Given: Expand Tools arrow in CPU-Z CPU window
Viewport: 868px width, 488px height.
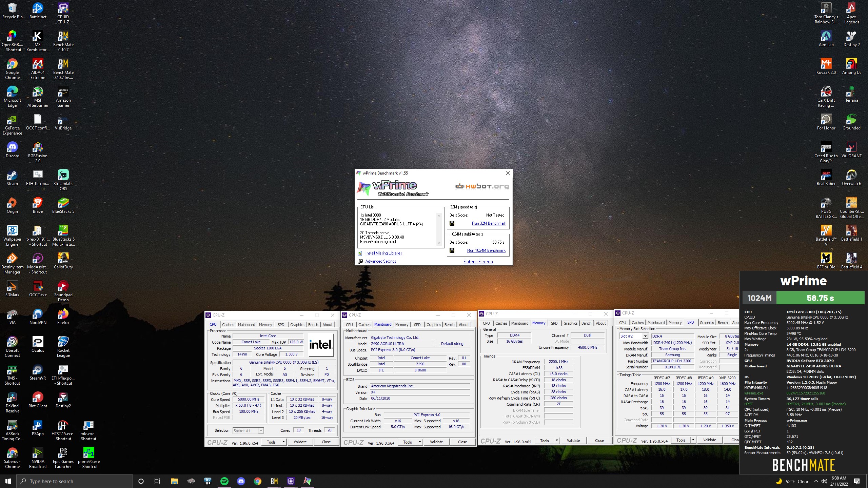Looking at the screenshot, I should click(x=283, y=442).
